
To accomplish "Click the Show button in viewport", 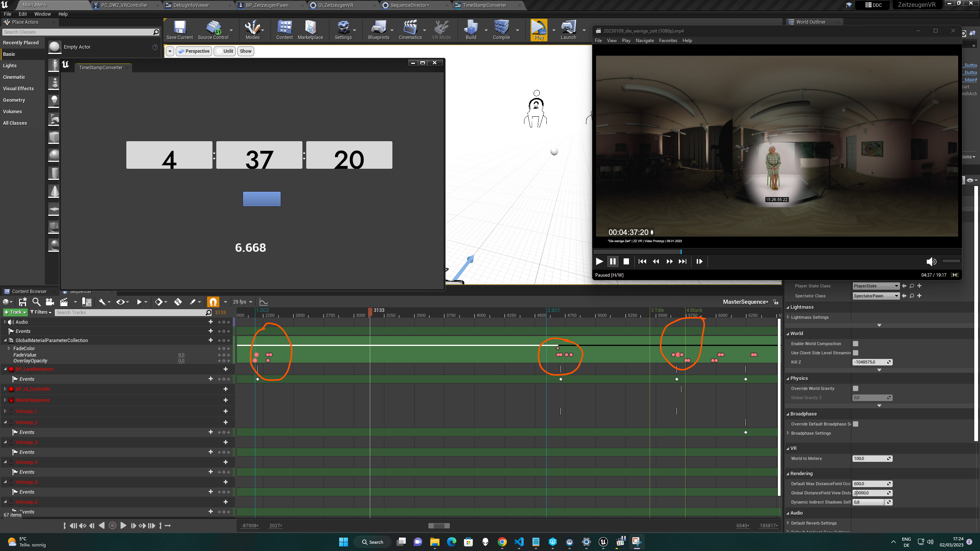I will coord(246,51).
